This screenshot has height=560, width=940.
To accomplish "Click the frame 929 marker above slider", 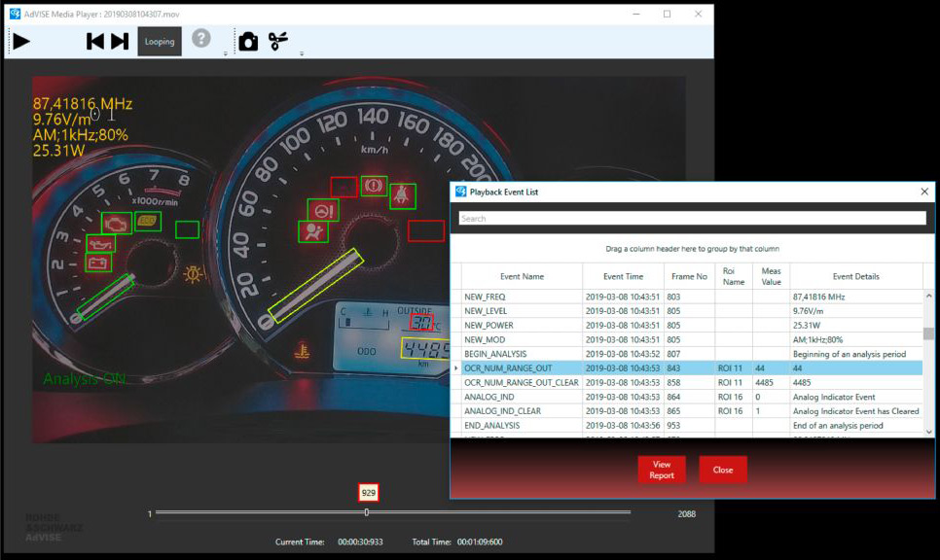I will click(x=368, y=492).
